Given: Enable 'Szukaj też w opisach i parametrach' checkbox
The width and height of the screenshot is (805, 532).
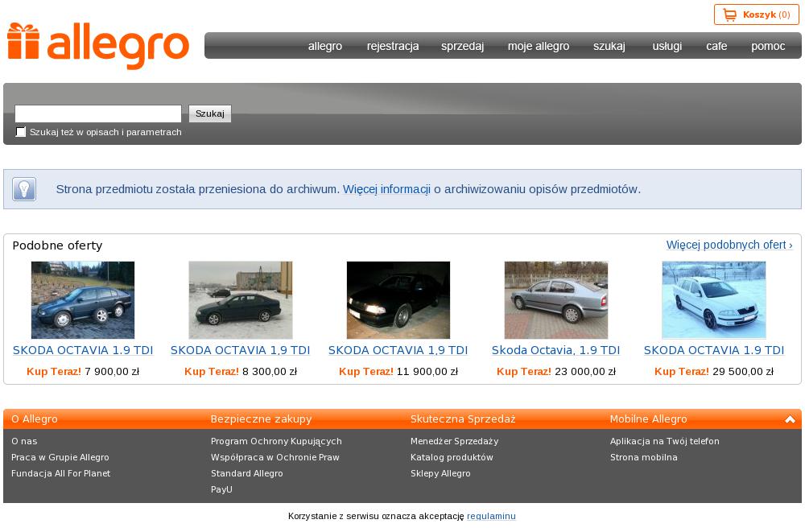Looking at the screenshot, I should [x=21, y=132].
